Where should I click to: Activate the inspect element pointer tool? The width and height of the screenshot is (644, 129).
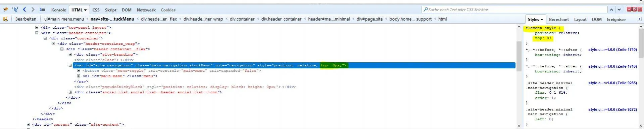click(x=15, y=9)
